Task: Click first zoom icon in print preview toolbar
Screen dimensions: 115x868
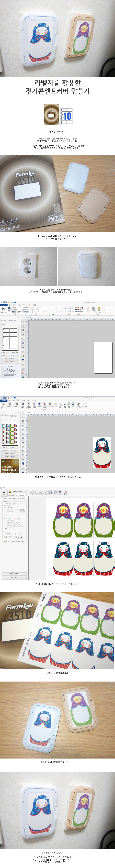Action: pyautogui.click(x=51, y=492)
